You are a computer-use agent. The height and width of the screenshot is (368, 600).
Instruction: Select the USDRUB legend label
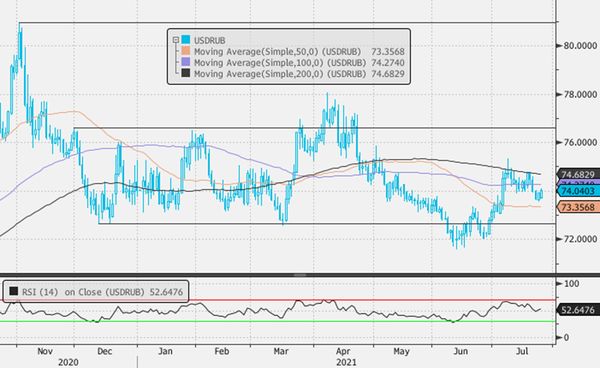(x=209, y=40)
